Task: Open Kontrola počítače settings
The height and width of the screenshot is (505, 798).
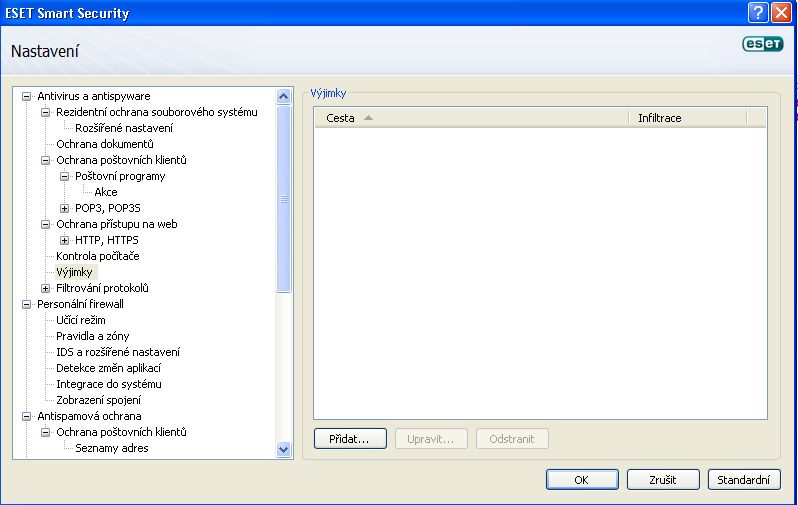Action: (98, 256)
